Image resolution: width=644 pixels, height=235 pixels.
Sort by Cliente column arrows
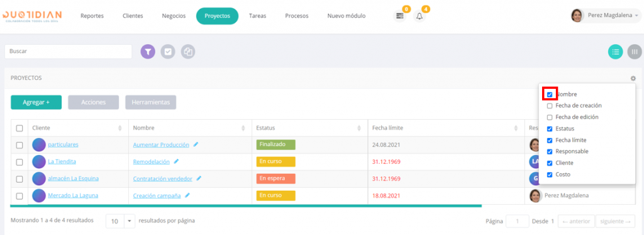pos(120,128)
